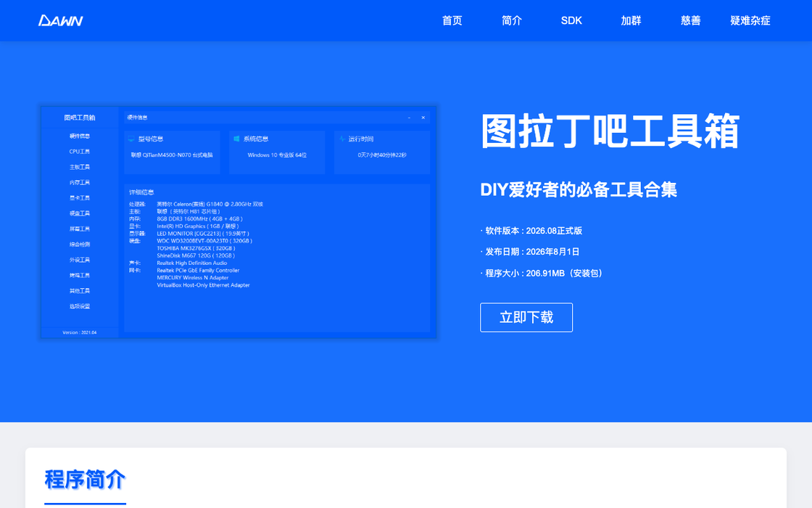Click the 运行时间 card heading

pos(361,139)
